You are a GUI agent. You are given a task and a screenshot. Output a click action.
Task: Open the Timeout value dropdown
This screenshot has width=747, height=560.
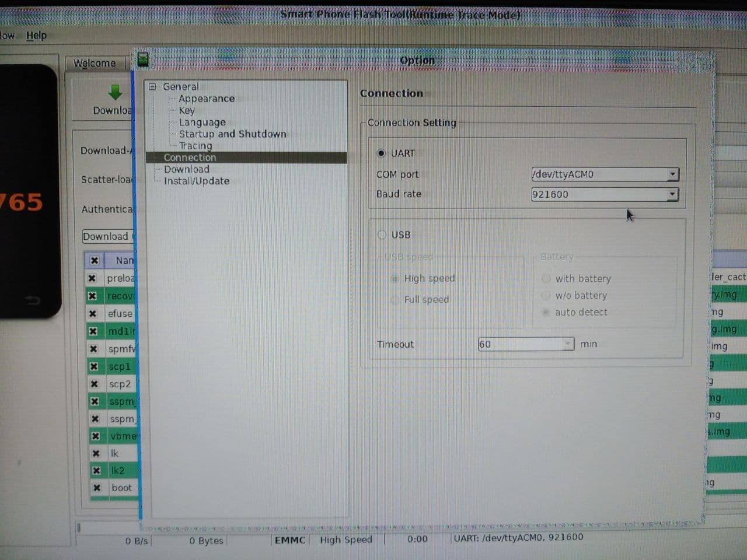pos(567,344)
